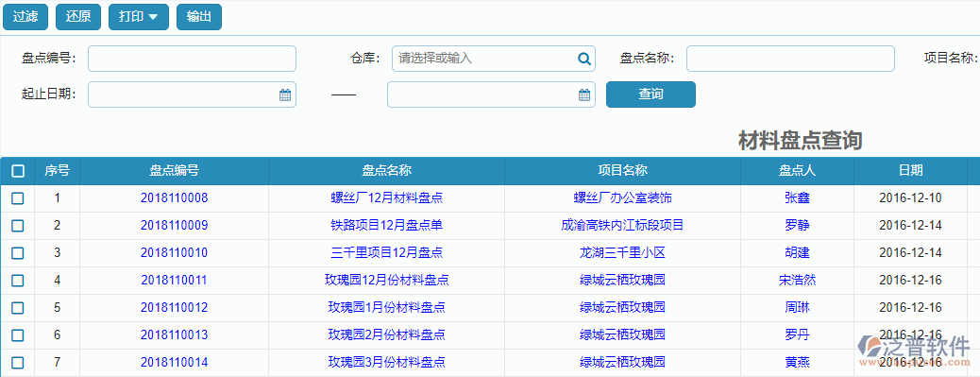Open 玫瑰园12月份材料盘点 link
Image resolution: width=980 pixels, height=377 pixels.
387,280
